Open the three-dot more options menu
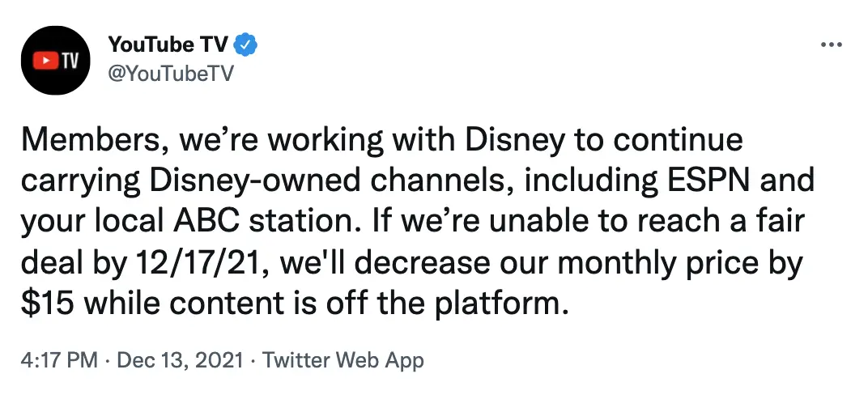The image size is (868, 395). coord(831,45)
